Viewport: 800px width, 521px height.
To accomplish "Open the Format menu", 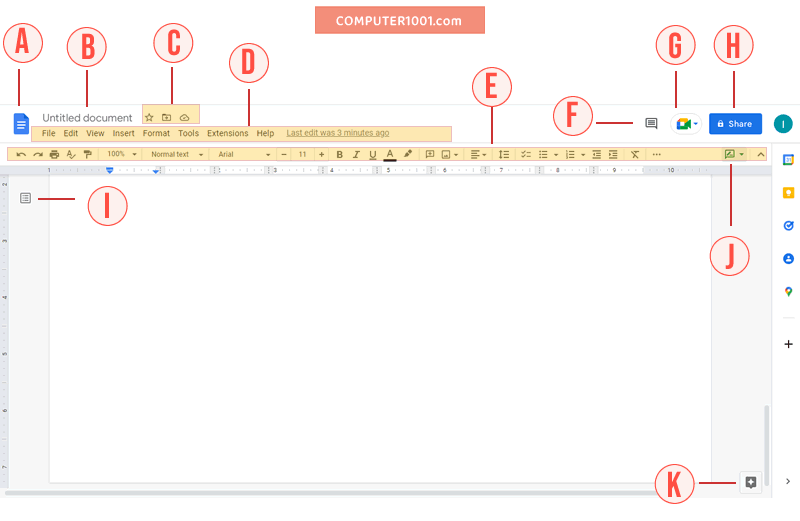I will click(156, 133).
